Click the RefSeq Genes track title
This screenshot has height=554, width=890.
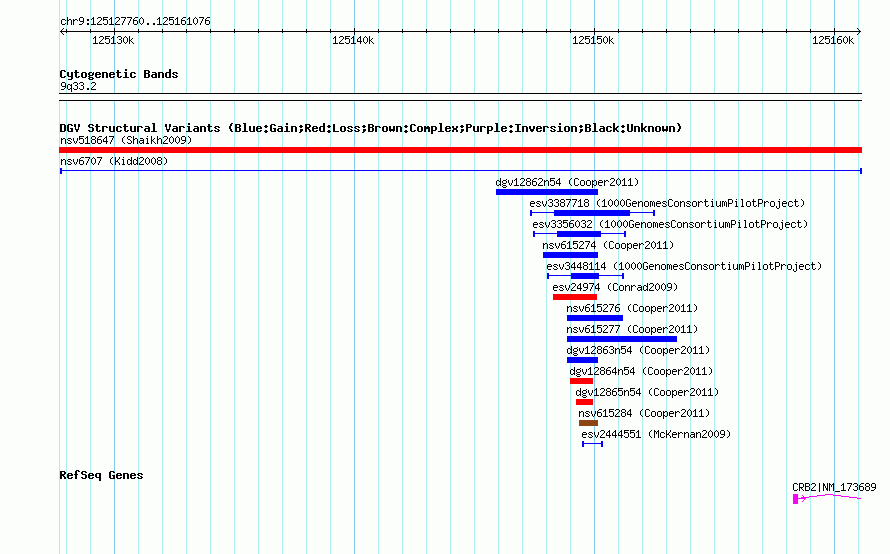pos(101,475)
